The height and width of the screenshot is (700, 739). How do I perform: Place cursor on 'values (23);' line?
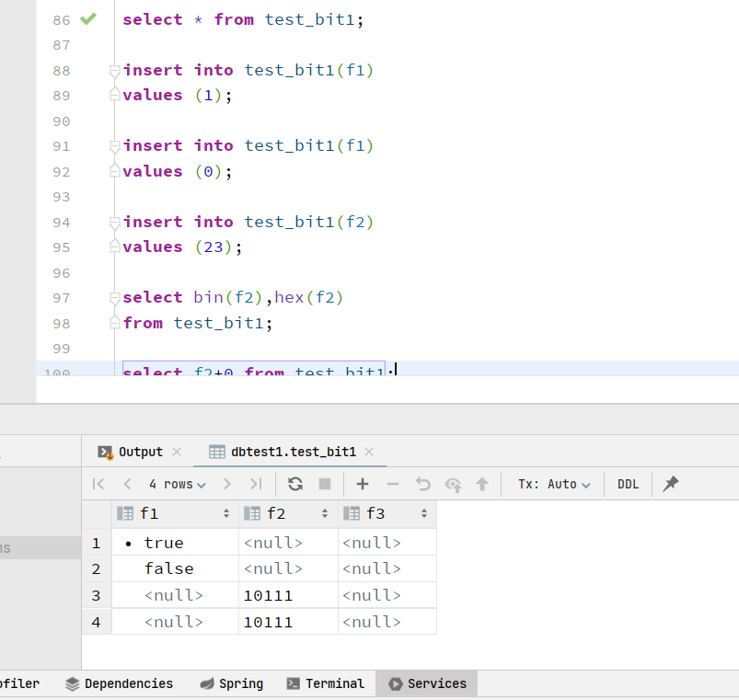182,247
